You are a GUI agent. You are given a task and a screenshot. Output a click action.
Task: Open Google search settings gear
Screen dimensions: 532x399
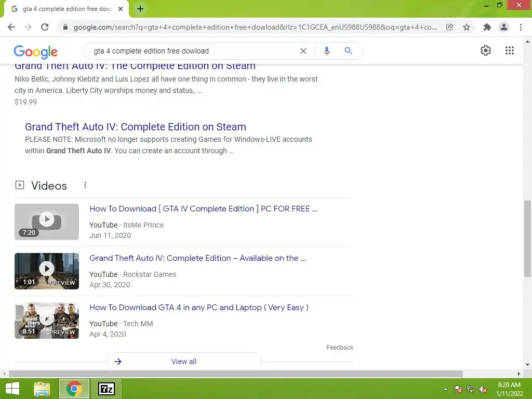pyautogui.click(x=486, y=50)
